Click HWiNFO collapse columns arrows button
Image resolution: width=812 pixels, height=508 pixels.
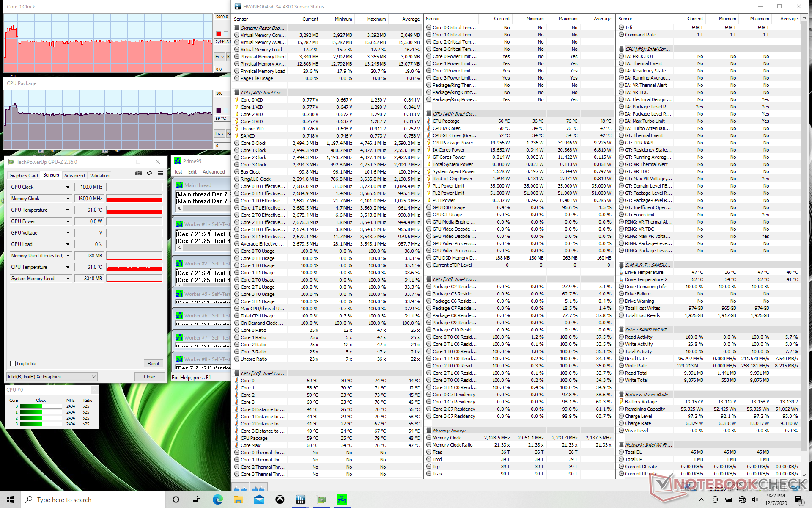click(x=258, y=488)
